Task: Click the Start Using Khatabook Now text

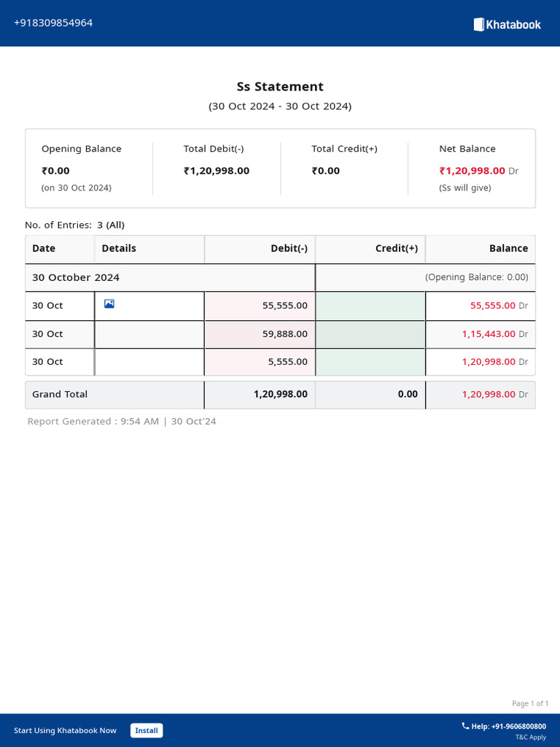Action: 65,731
